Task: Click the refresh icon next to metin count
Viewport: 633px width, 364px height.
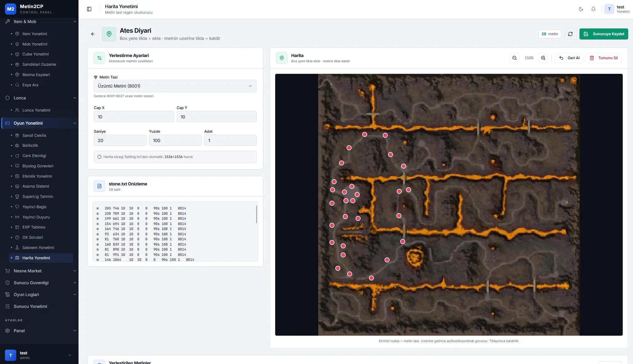Action: [570, 34]
